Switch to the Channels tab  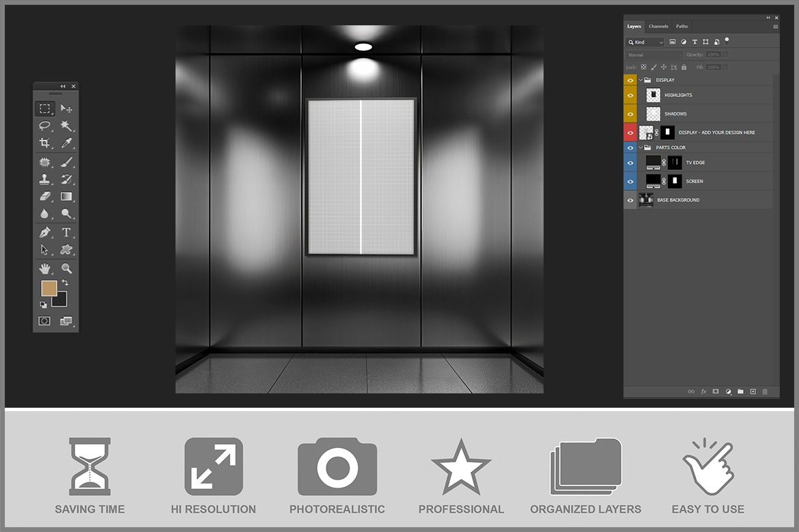click(658, 27)
